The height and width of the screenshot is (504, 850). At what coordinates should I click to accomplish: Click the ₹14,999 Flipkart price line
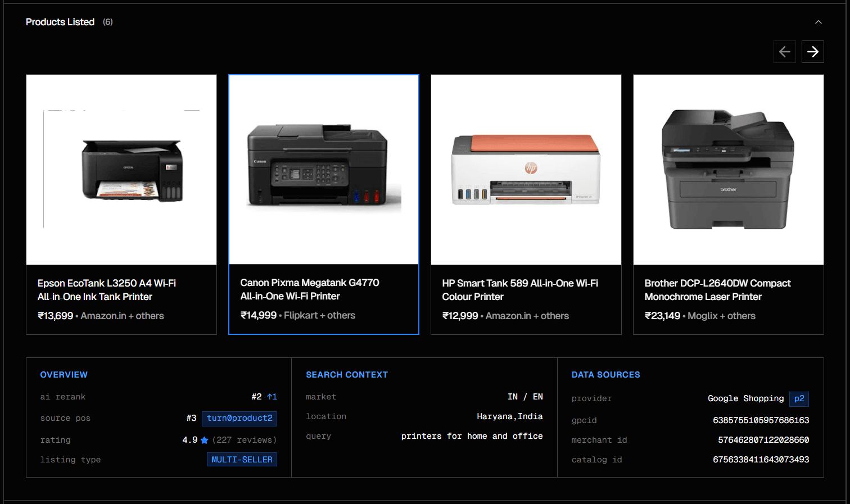[x=298, y=315]
